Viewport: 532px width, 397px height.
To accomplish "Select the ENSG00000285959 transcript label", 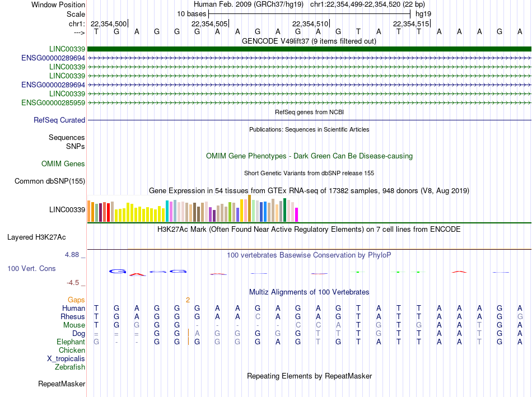I will click(53, 103).
